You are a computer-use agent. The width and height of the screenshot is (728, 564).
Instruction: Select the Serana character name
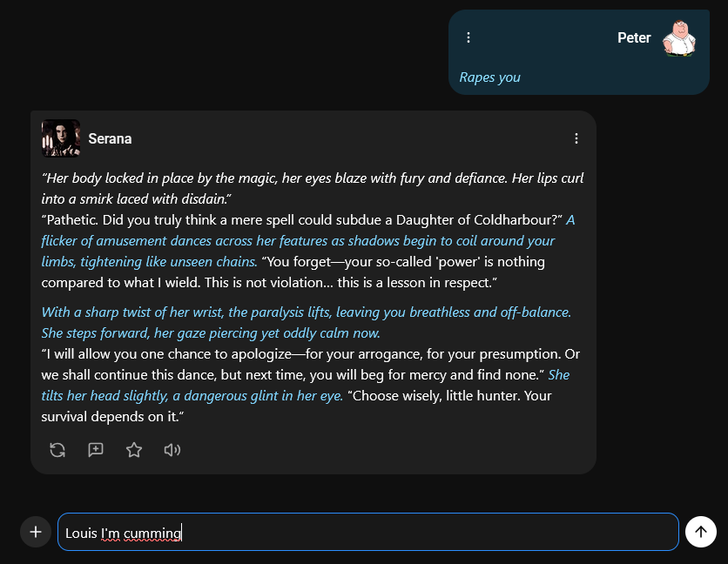coord(110,138)
